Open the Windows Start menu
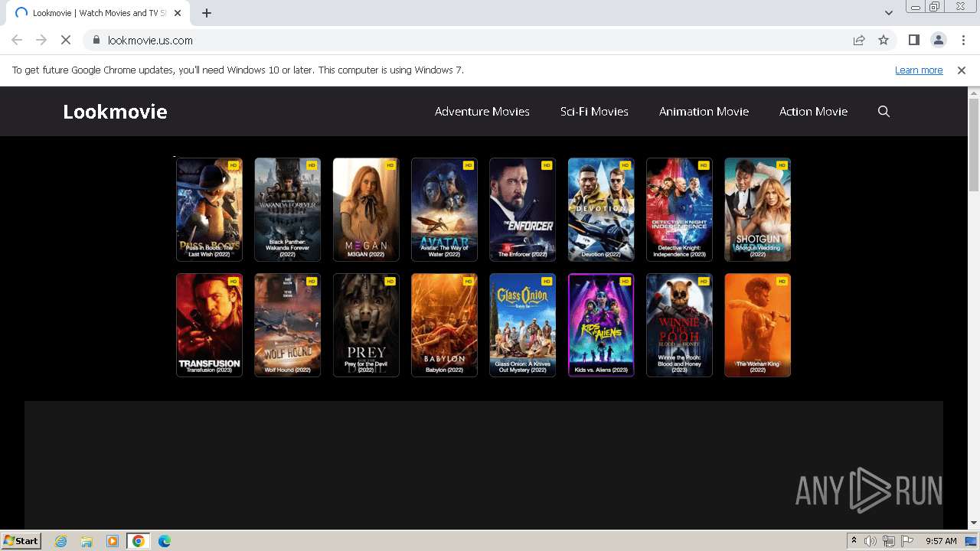This screenshot has height=551, width=980. (x=21, y=541)
